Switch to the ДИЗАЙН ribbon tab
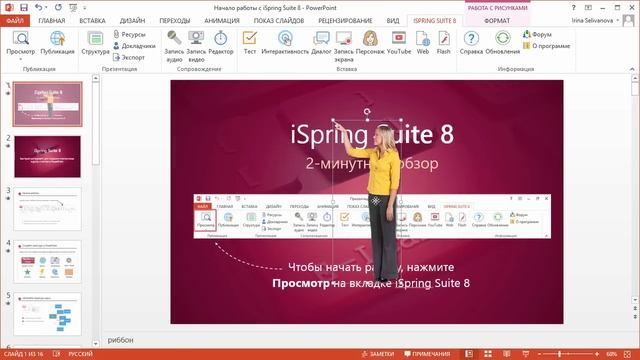640x360 pixels. (132, 20)
